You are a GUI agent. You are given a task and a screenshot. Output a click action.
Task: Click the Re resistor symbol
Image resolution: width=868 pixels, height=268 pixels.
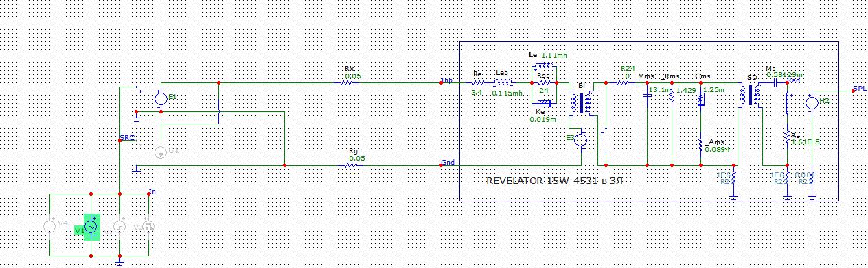[x=479, y=82]
